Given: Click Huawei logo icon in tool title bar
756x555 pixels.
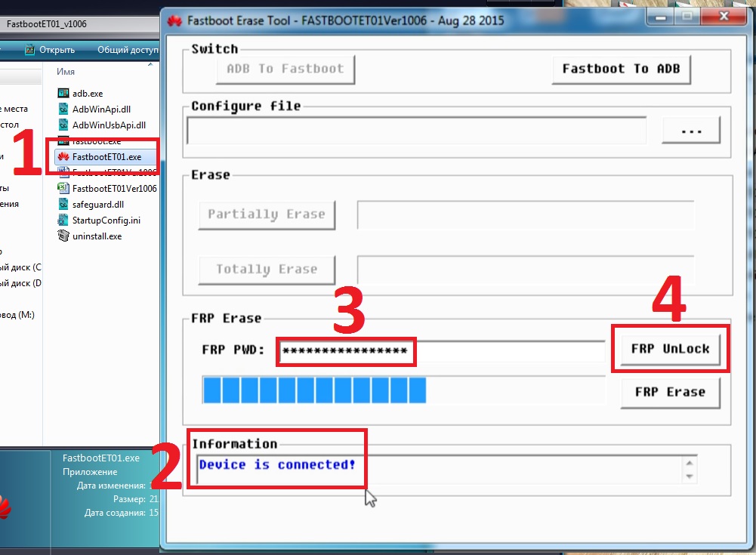Looking at the screenshot, I should pyautogui.click(x=174, y=20).
